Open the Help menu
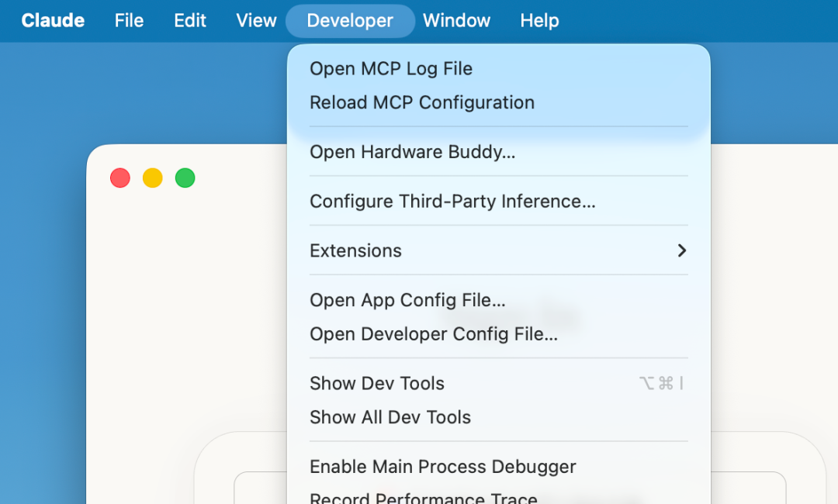 click(x=539, y=21)
